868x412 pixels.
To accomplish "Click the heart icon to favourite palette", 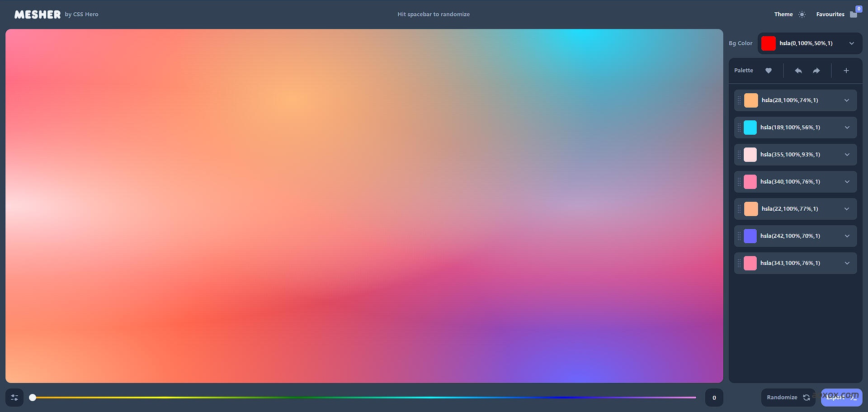I will coord(769,71).
